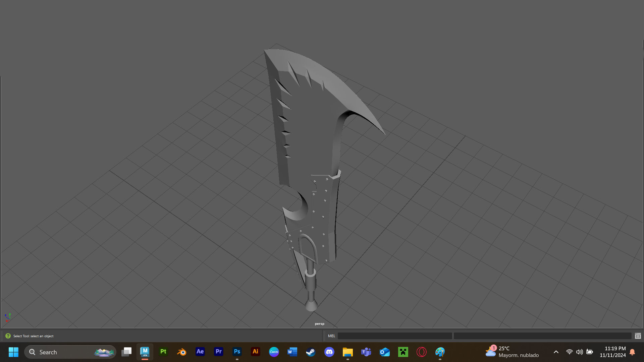Screen dimensions: 644x362
Task: Launch Substance Painter from the taskbar
Action: 163,352
